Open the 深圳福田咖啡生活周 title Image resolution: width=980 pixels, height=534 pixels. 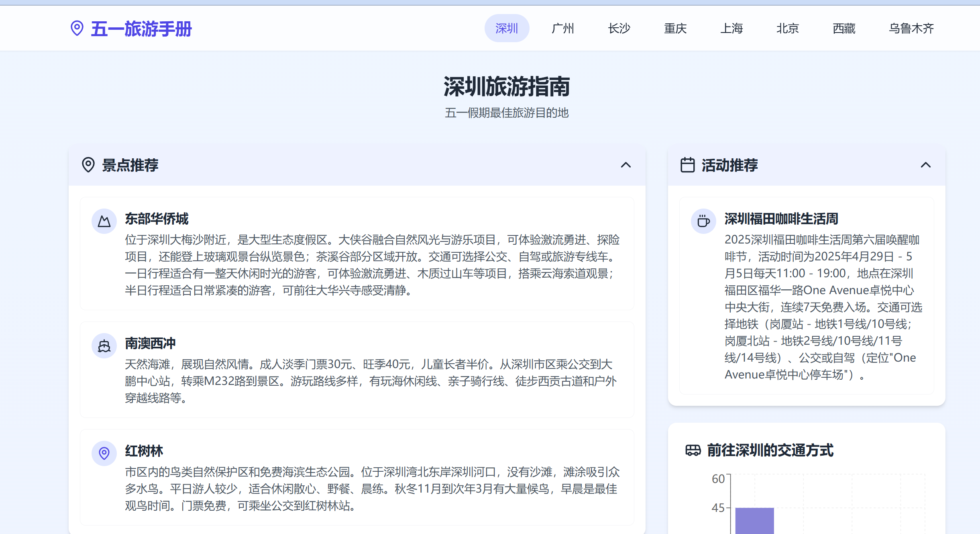[781, 219]
